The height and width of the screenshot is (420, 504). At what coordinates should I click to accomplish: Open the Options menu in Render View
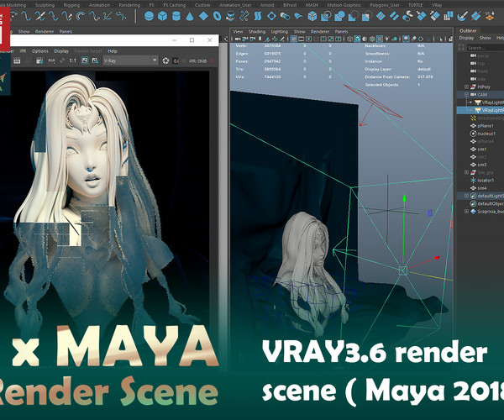[x=39, y=51]
